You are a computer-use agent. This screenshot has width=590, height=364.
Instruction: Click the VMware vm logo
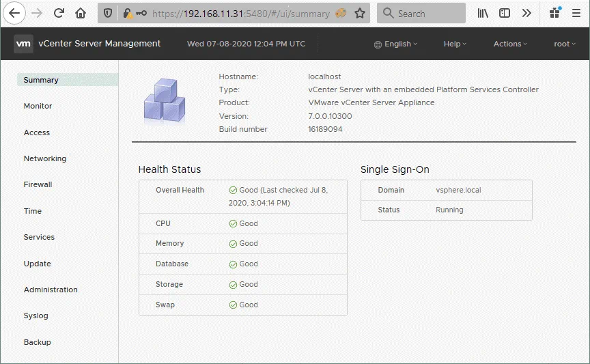click(24, 44)
